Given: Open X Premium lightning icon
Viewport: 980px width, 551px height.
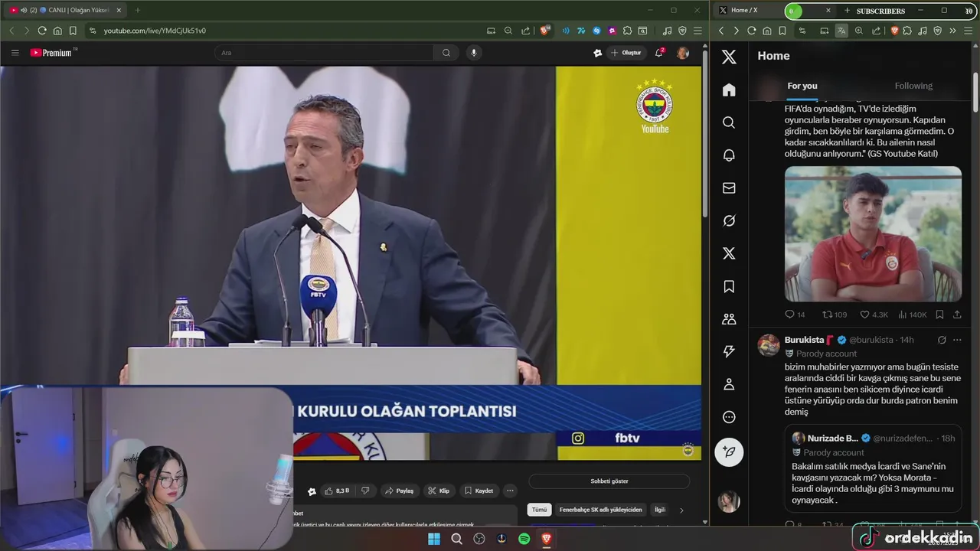Looking at the screenshot, I should coord(729,351).
